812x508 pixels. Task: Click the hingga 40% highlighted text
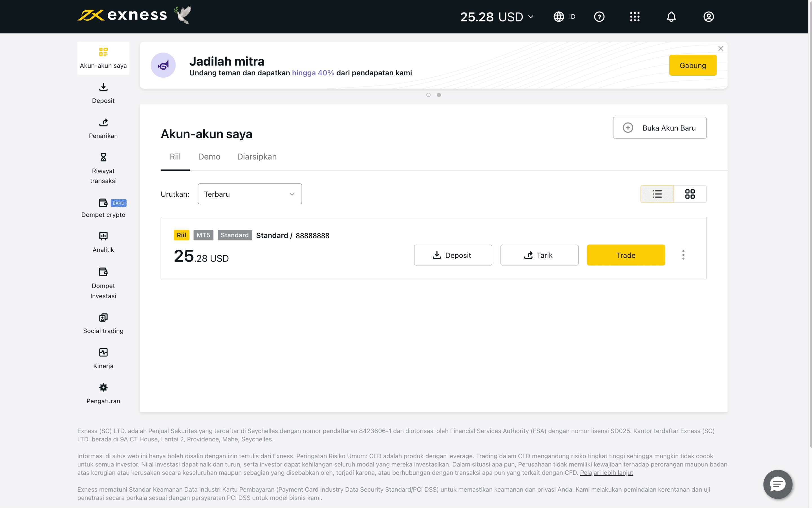pyautogui.click(x=313, y=73)
